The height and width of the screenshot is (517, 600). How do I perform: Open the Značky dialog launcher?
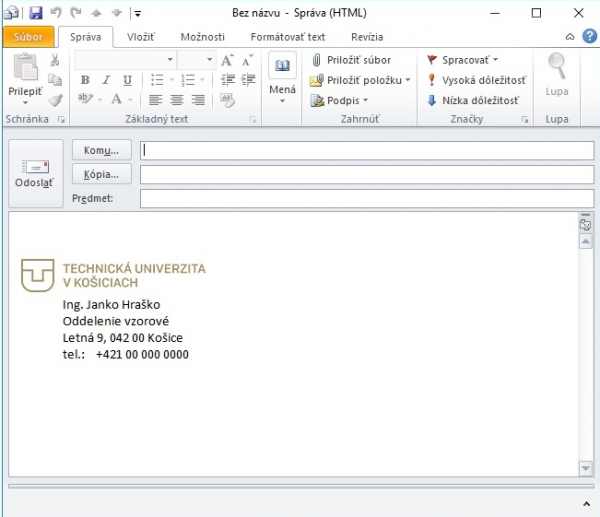[525, 120]
